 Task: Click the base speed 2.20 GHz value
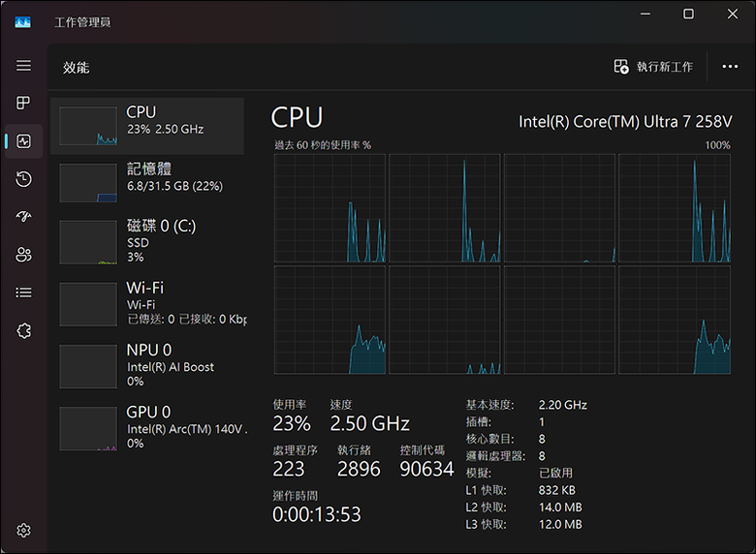click(x=563, y=405)
